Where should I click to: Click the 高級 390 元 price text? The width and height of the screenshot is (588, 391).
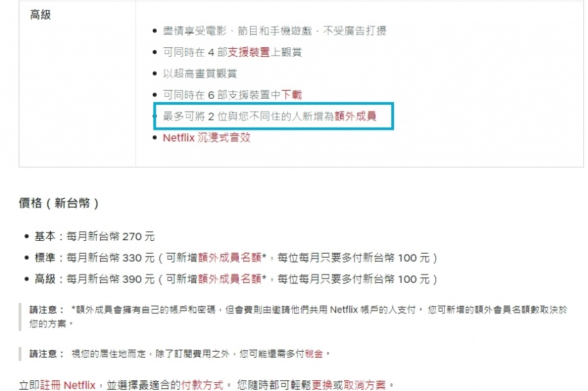(x=95, y=279)
